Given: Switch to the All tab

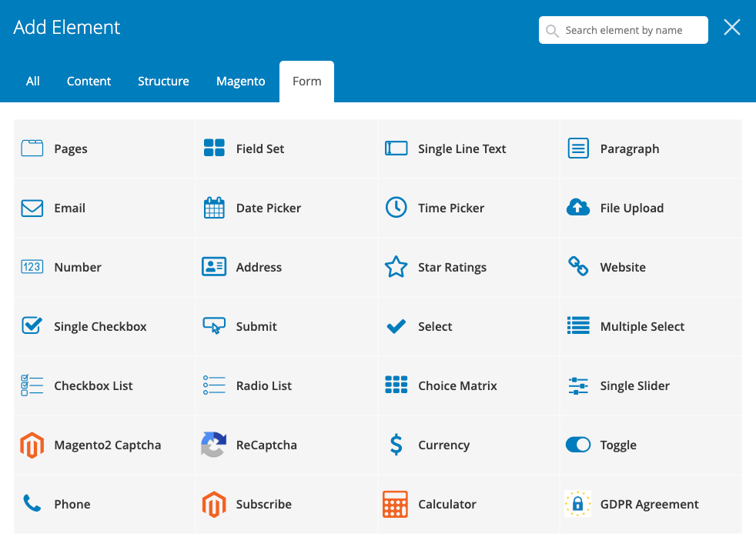Looking at the screenshot, I should tap(33, 81).
